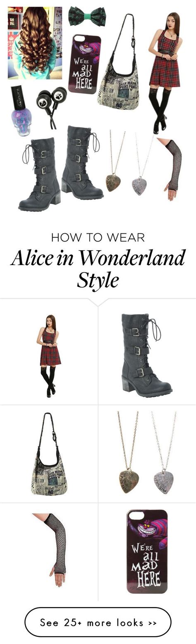Click the HOW TO WEAR heading text

98,237
